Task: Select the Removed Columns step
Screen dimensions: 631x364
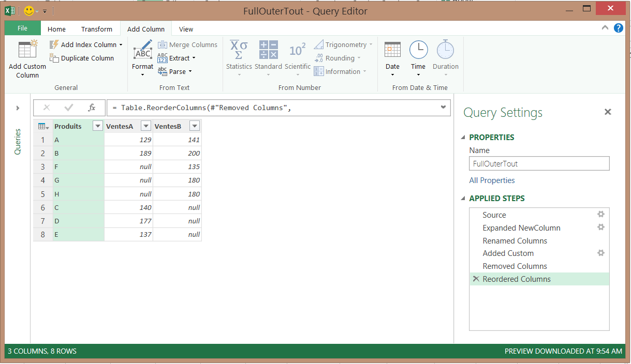Action: 515,266
